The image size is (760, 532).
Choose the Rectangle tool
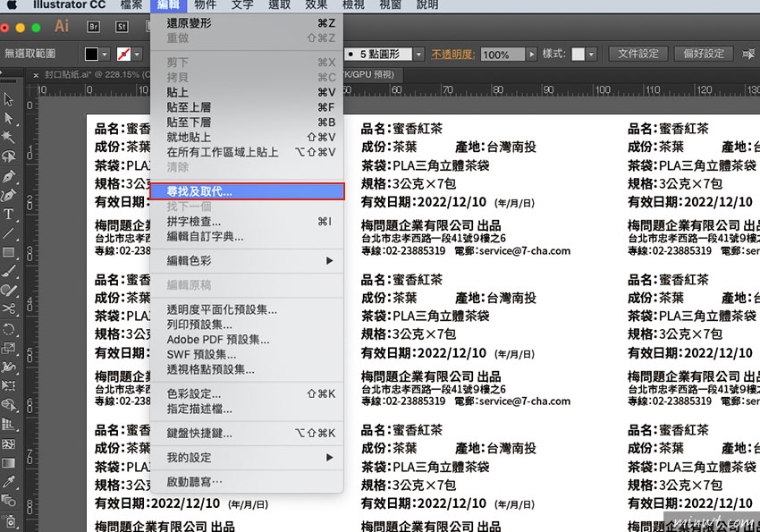tap(8, 252)
